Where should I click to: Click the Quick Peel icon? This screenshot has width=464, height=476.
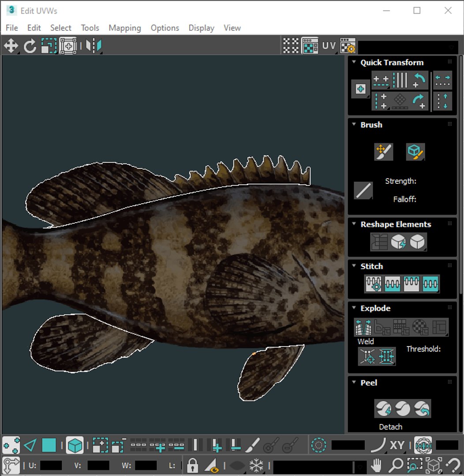[383, 409]
